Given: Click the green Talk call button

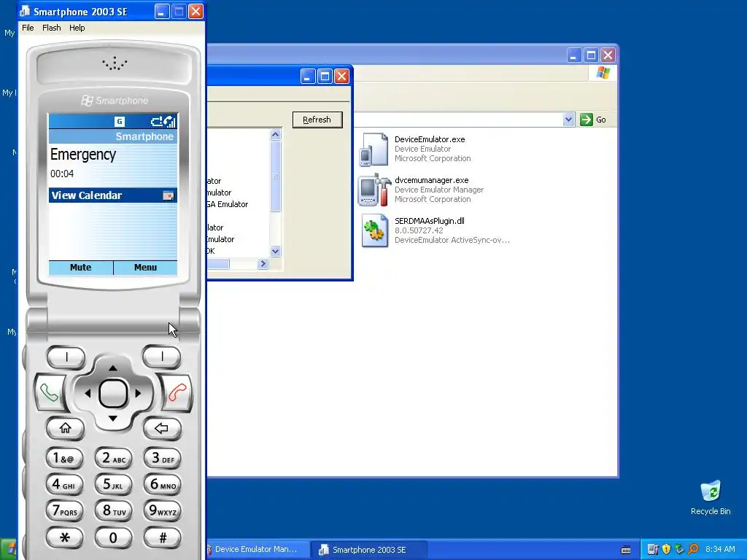Looking at the screenshot, I should [x=49, y=392].
